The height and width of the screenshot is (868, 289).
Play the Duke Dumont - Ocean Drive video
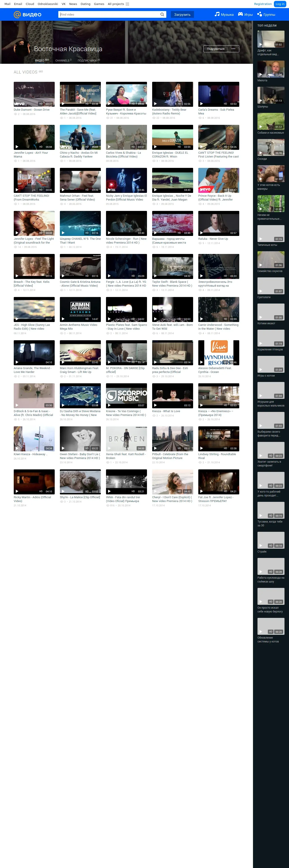click(34, 94)
